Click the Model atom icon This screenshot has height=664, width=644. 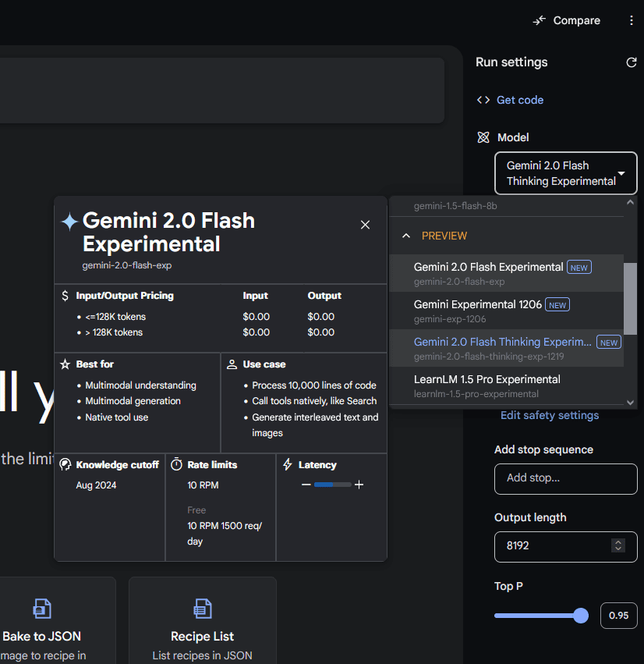click(x=483, y=137)
